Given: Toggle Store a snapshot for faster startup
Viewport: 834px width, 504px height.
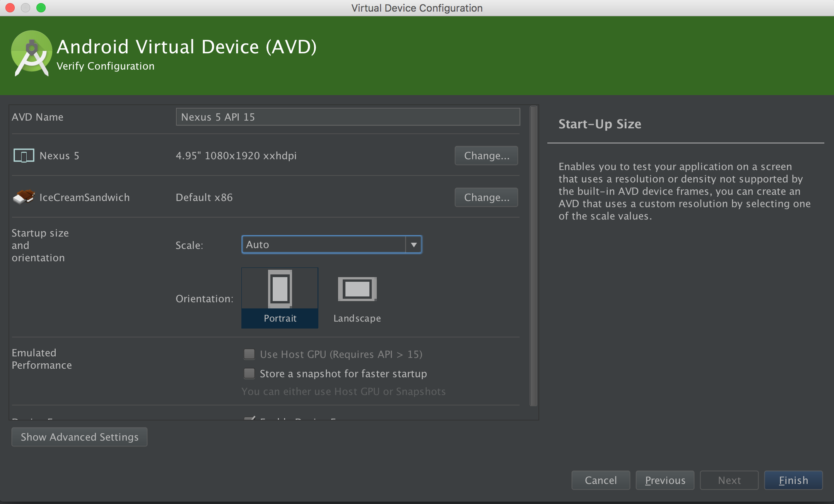Looking at the screenshot, I should click(248, 373).
